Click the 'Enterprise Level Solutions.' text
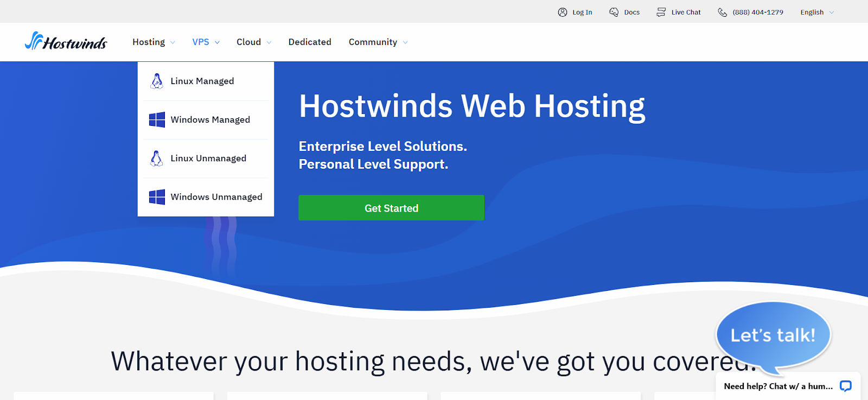The image size is (868, 400). coord(382,147)
